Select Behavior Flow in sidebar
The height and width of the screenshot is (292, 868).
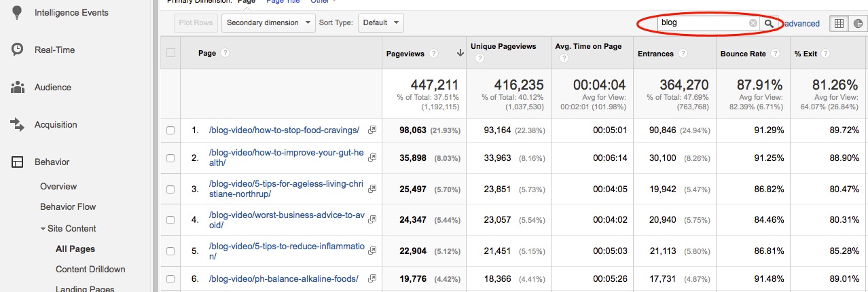click(68, 206)
